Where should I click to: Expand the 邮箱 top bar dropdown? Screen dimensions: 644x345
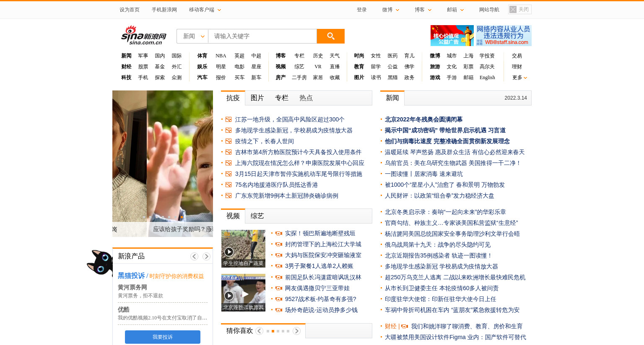tap(455, 10)
